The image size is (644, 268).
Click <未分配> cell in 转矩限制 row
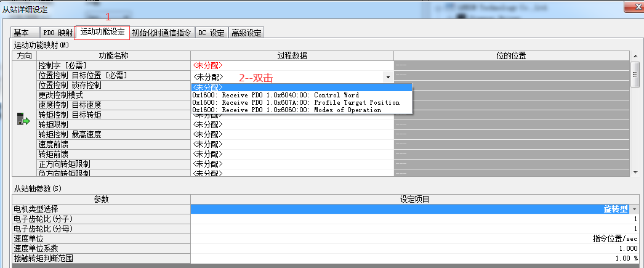tap(292, 124)
